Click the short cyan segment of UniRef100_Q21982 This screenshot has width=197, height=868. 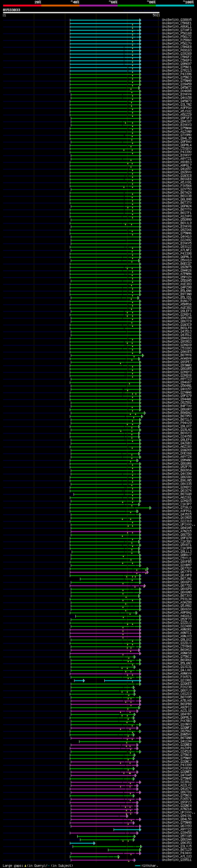(x=79, y=680)
